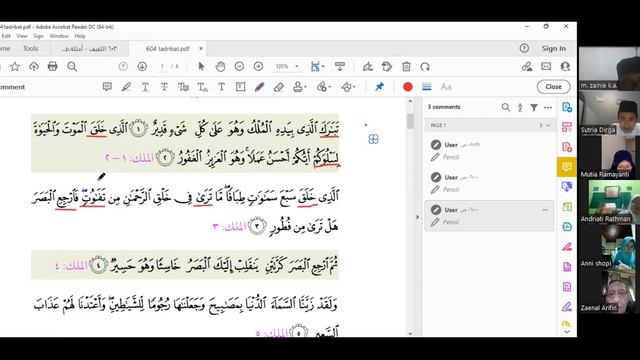
Task: Add a bookmark using the star icon
Action: pyautogui.click(x=15, y=67)
